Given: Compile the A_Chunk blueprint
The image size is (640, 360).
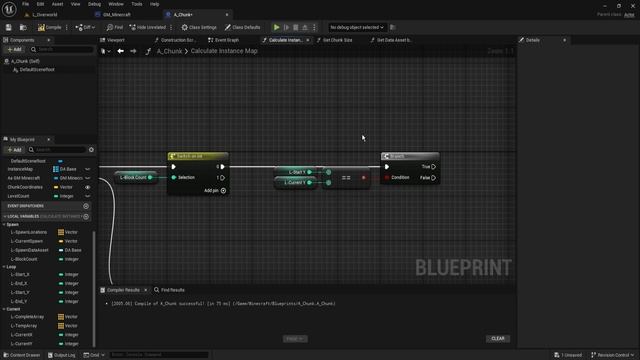Looking at the screenshot, I should [x=49, y=27].
